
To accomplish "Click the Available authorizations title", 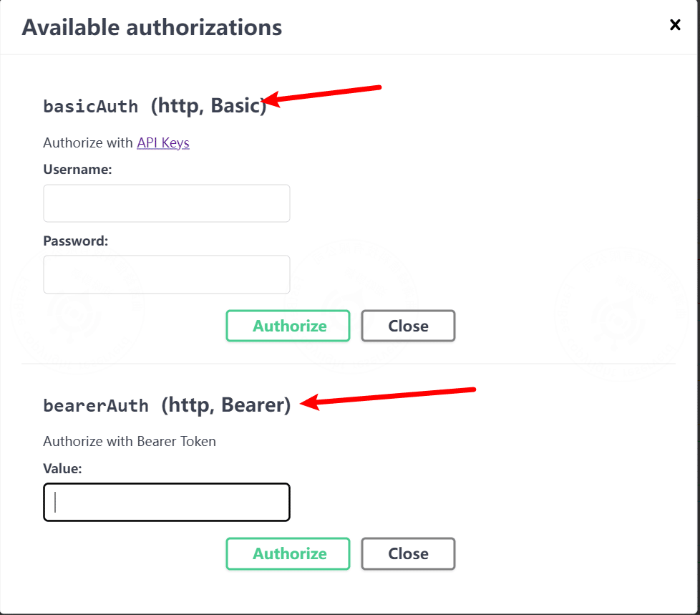I will 152,28.
